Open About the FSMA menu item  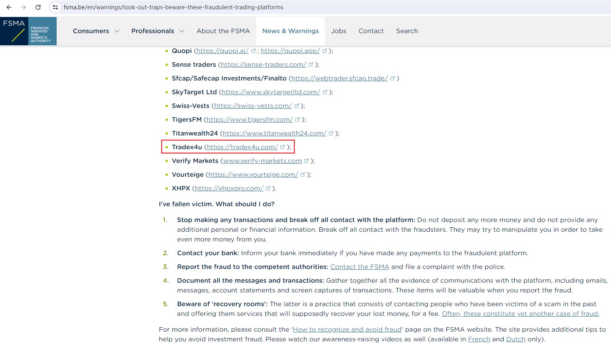[x=223, y=31]
